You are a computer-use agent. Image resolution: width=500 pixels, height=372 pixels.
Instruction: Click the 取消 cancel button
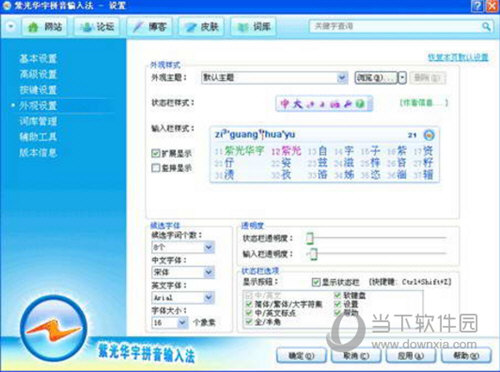[x=356, y=356]
